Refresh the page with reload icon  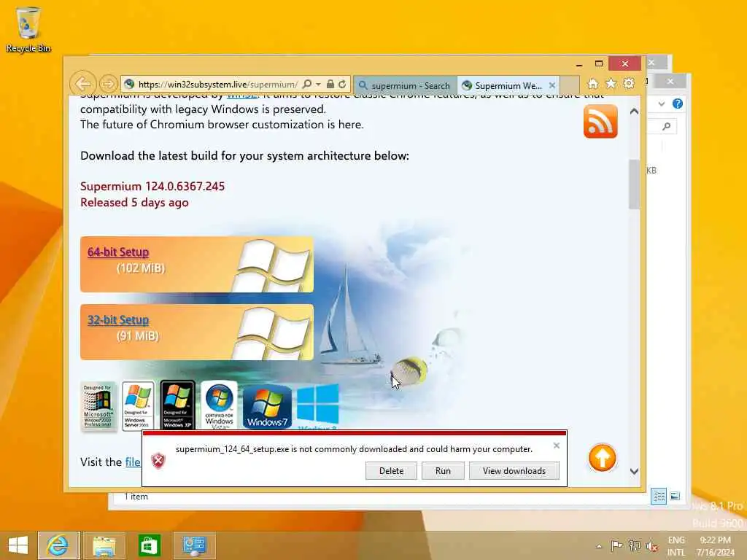(342, 85)
